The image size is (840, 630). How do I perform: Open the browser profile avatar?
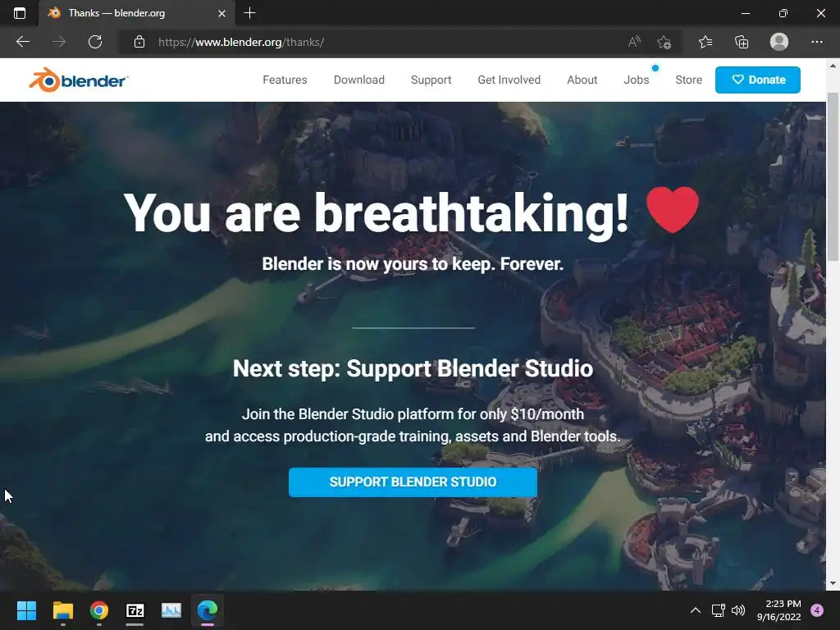tap(779, 42)
